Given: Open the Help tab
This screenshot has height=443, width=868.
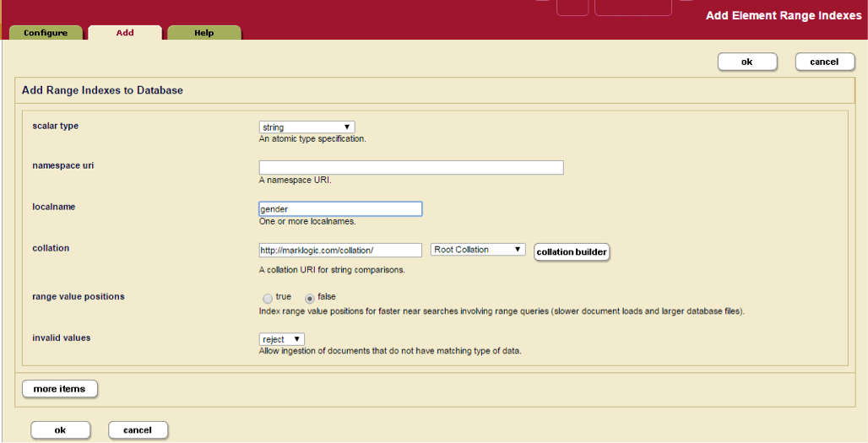Looking at the screenshot, I should (x=204, y=33).
